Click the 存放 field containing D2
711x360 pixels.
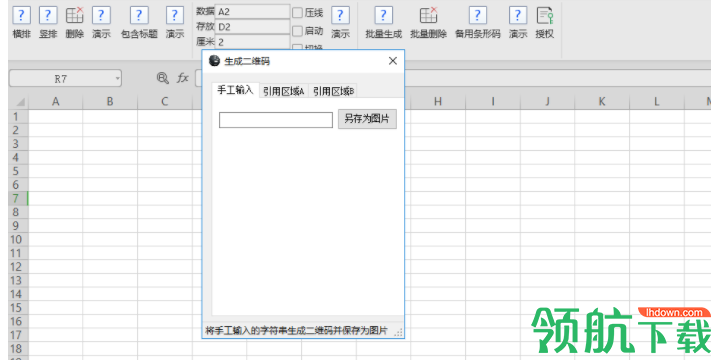click(252, 27)
